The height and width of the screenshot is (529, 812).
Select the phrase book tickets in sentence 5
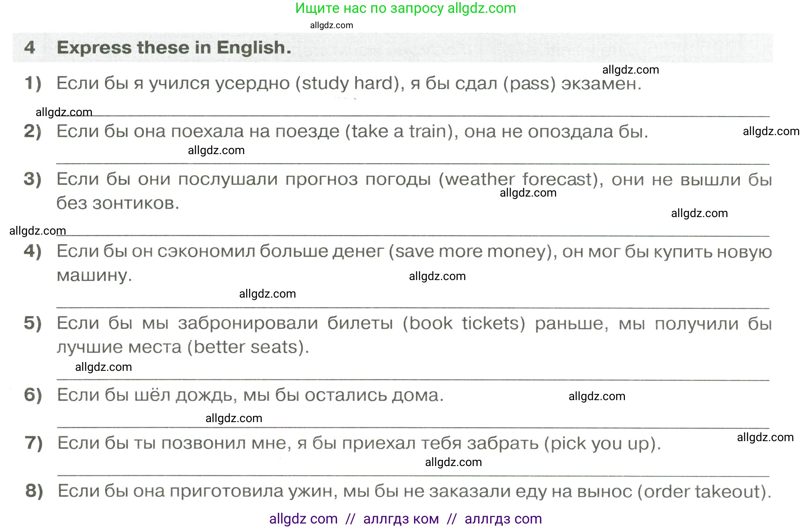tap(465, 323)
